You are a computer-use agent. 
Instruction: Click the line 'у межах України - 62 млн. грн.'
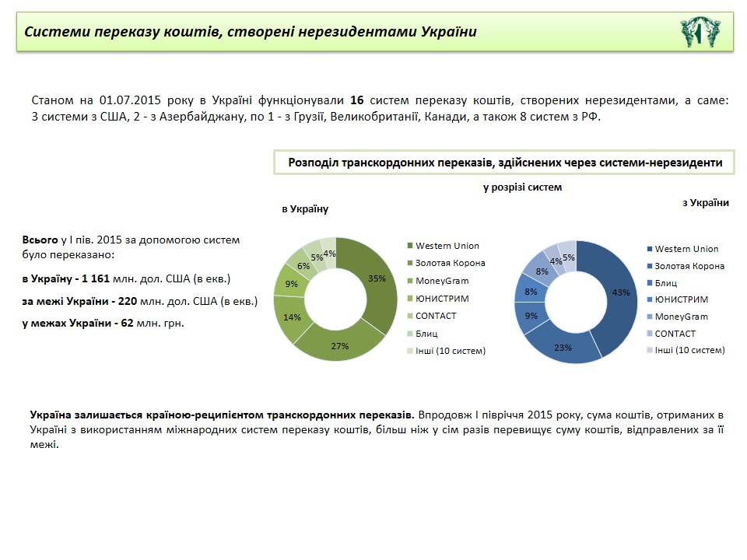[x=103, y=323]
